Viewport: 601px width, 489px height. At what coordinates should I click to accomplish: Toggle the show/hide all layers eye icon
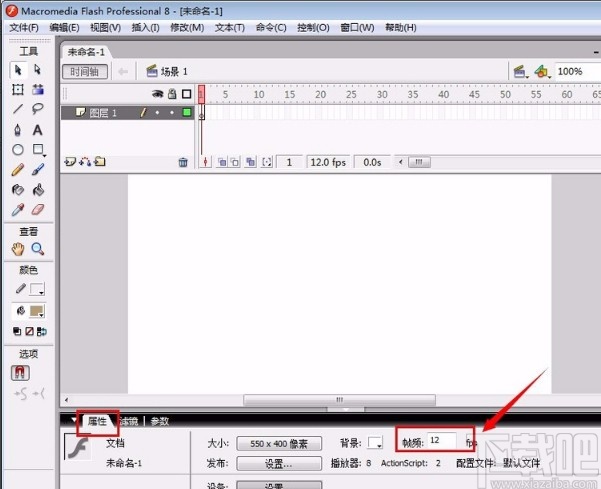(158, 94)
